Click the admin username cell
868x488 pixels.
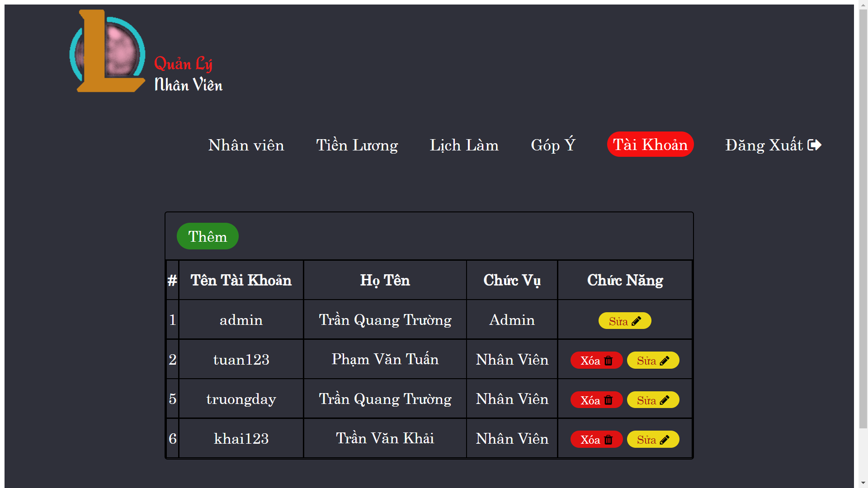tap(241, 319)
